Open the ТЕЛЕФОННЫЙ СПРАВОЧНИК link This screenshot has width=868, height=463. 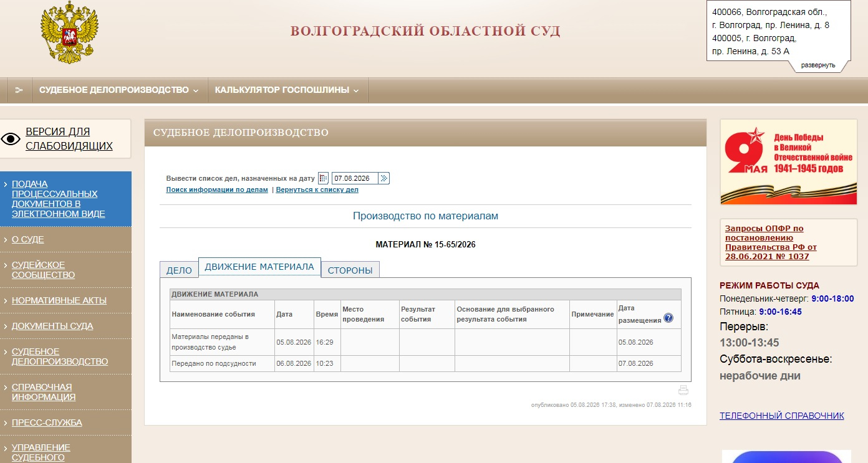pyautogui.click(x=782, y=416)
